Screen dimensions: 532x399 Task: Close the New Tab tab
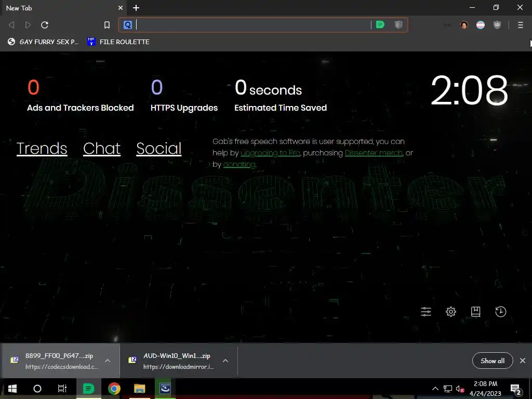(x=121, y=8)
